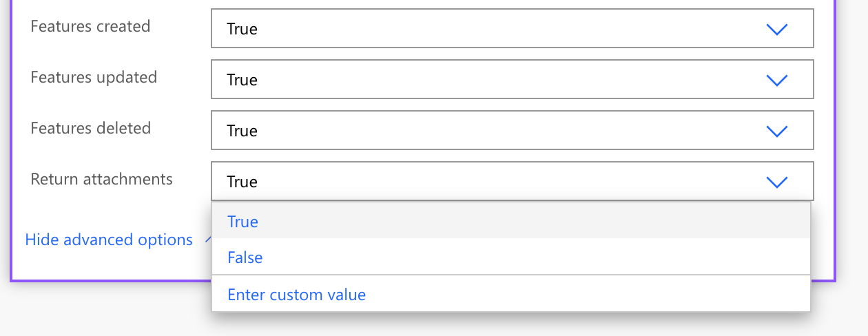Click the Features updated label text

pos(94,77)
